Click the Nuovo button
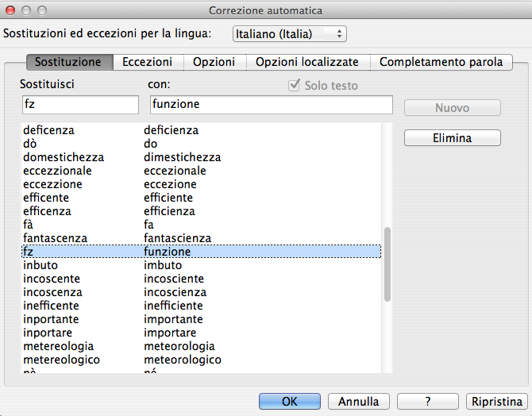The image size is (532, 416). pyautogui.click(x=452, y=108)
